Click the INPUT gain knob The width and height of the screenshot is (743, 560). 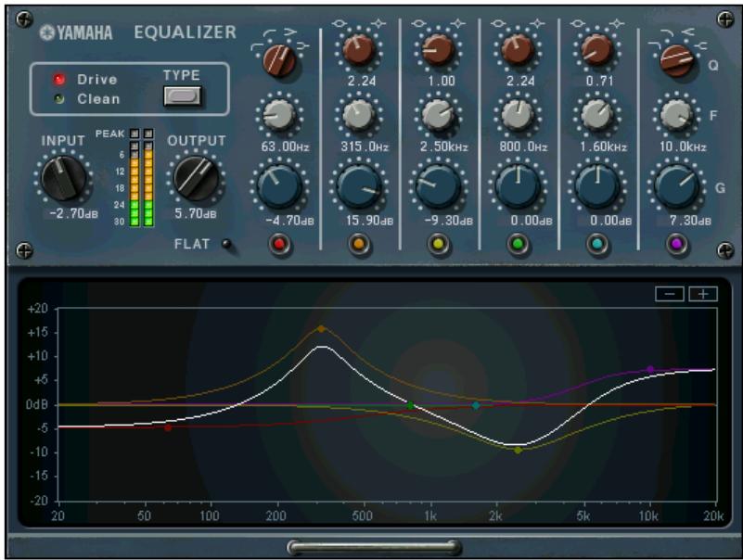coord(63,178)
